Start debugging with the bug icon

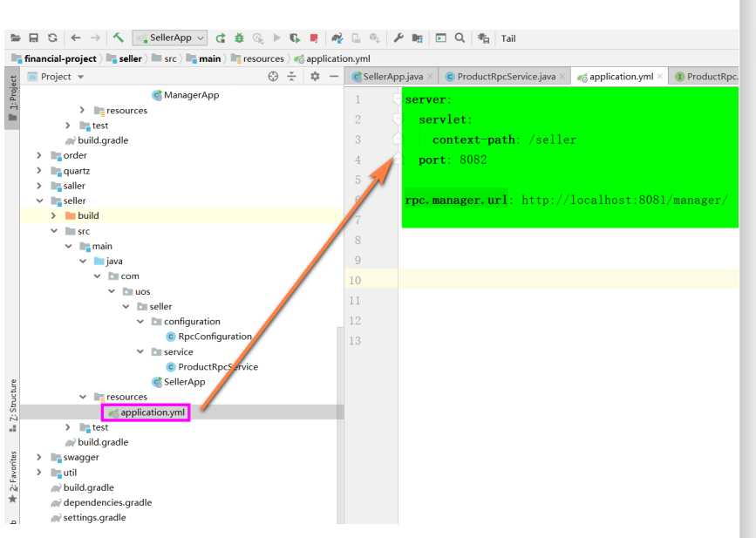pos(239,38)
